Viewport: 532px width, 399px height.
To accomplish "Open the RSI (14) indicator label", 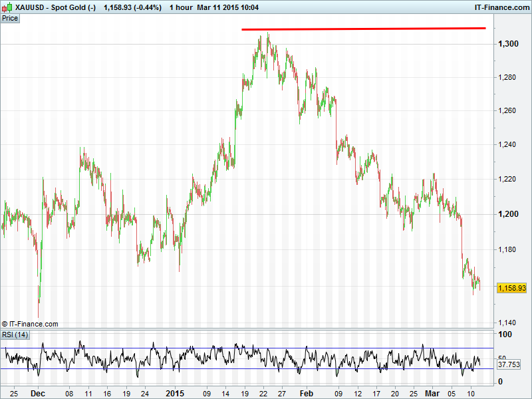I will pos(15,334).
